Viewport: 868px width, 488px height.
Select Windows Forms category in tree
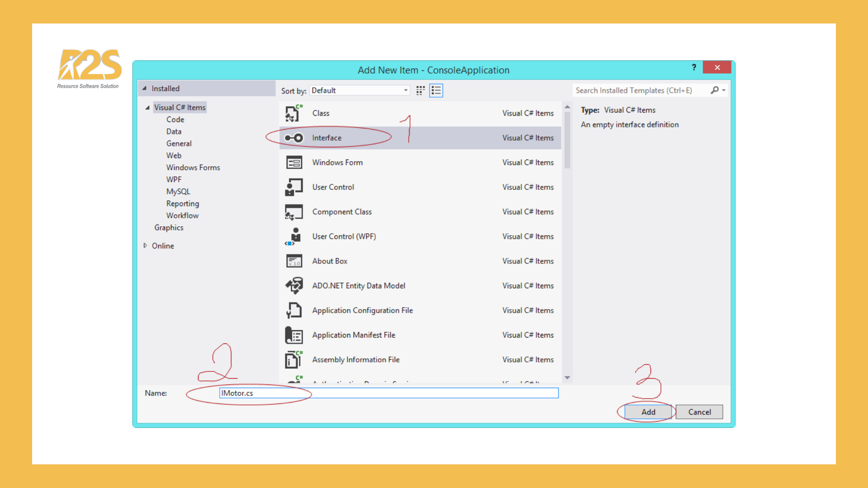(x=193, y=168)
